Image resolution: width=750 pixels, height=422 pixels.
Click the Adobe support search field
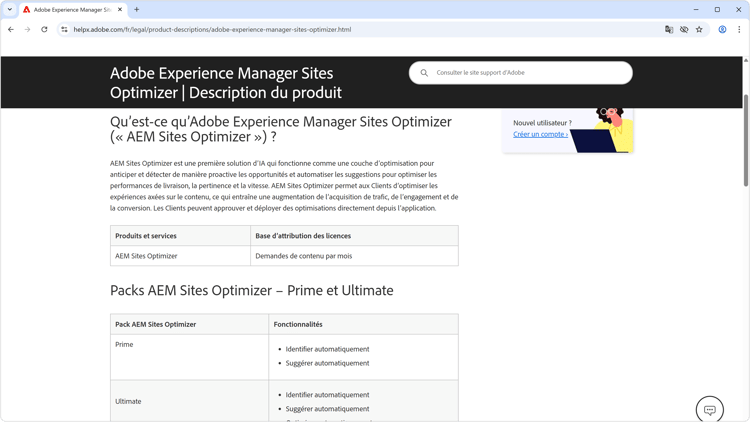[x=520, y=73]
